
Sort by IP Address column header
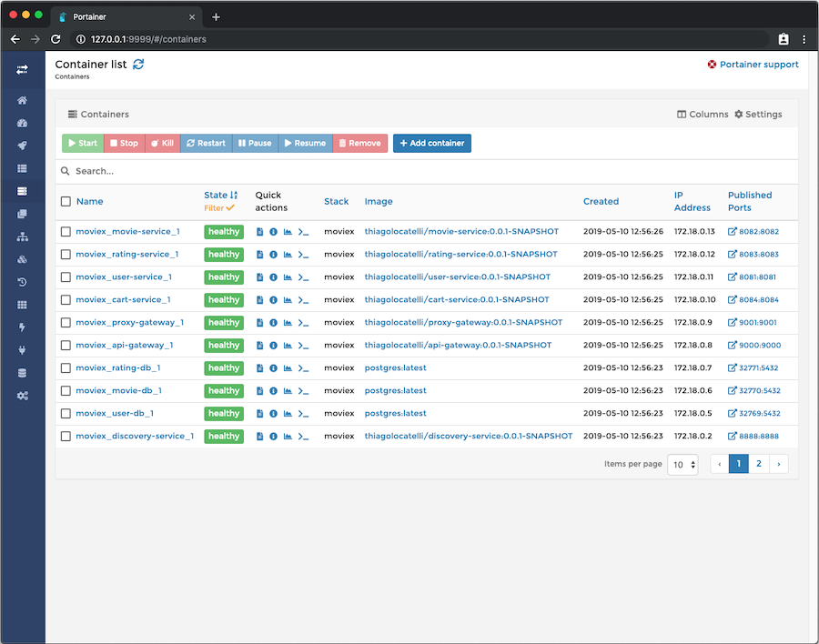pyautogui.click(x=693, y=202)
